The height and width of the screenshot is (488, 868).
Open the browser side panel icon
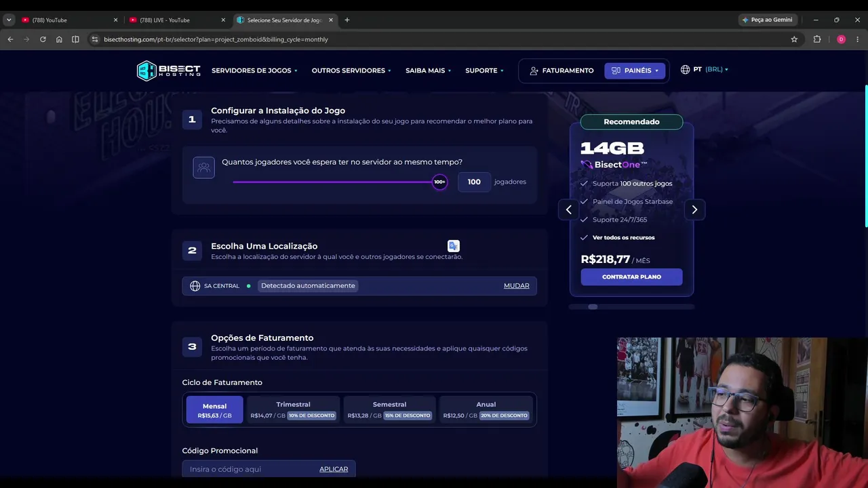point(75,39)
